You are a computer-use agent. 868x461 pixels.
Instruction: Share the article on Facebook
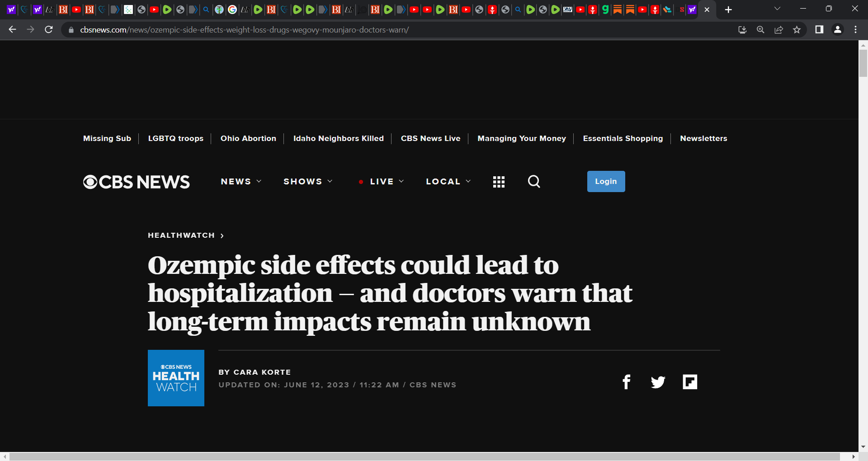tap(627, 382)
